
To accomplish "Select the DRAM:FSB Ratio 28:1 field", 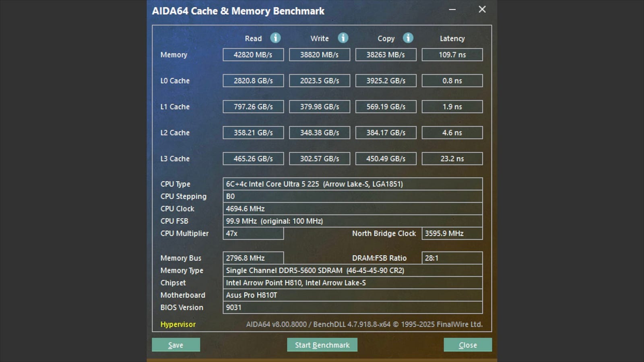I will point(452,258).
